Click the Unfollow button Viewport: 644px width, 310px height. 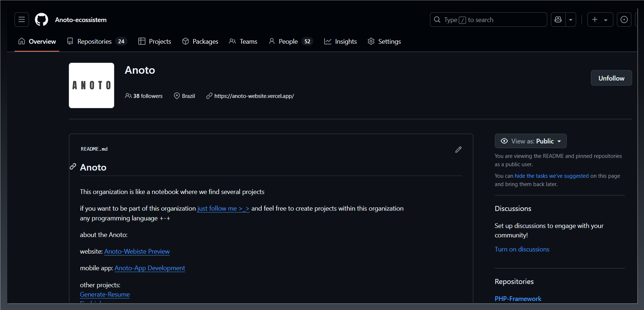611,78
